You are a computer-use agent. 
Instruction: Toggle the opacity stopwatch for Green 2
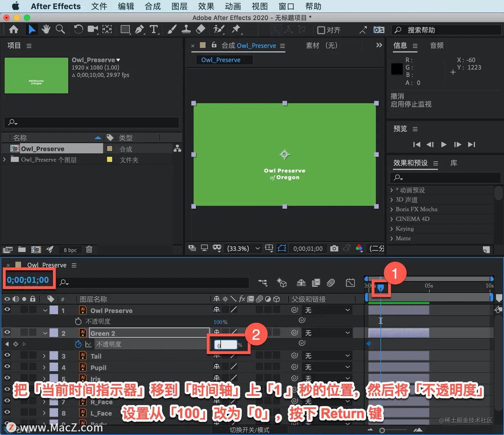coord(78,344)
